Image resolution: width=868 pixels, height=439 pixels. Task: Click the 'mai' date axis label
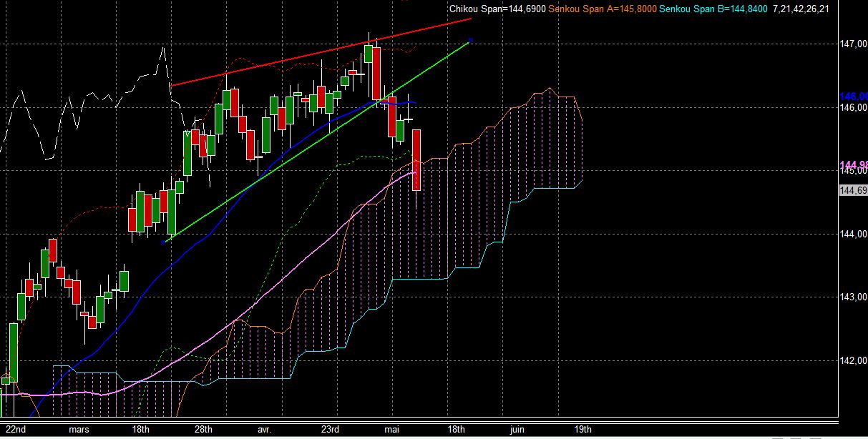391,429
